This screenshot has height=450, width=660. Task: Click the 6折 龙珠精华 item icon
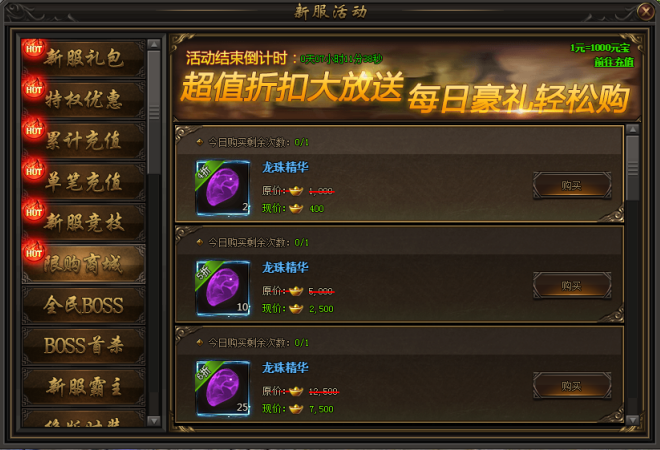[223, 388]
